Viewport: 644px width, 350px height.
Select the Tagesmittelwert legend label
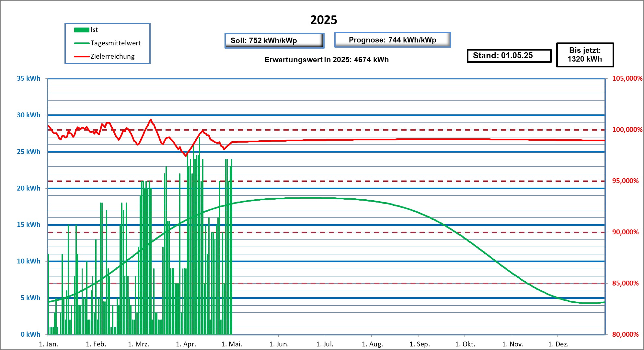(116, 43)
